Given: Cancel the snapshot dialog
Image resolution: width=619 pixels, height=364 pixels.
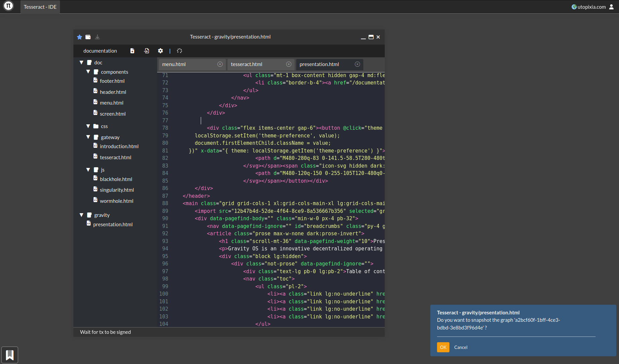Looking at the screenshot, I should tap(461, 347).
